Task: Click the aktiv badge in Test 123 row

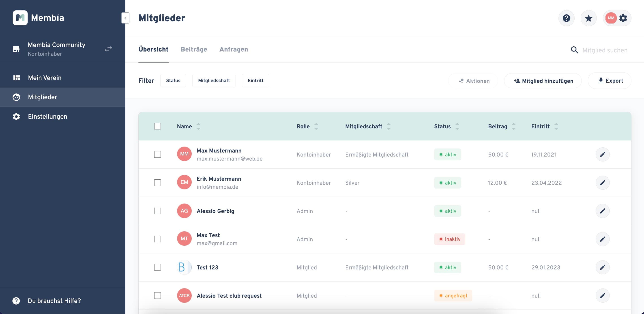Action: [447, 267]
